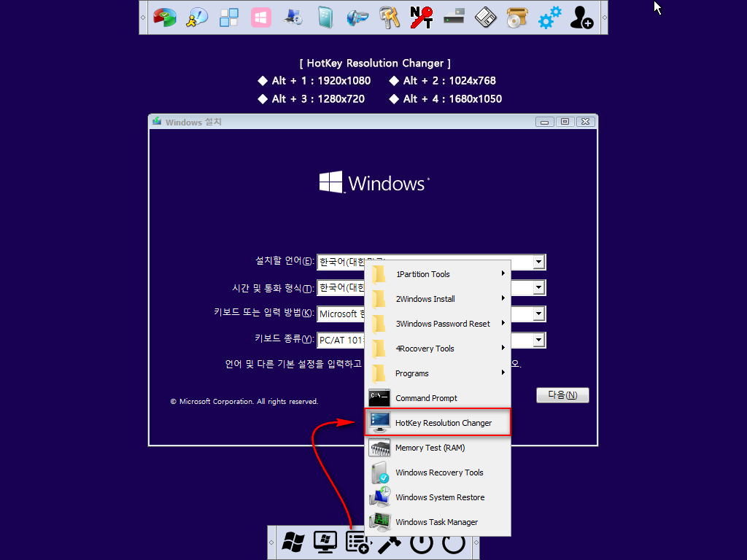Maximize the Windows 설치 window
This screenshot has width=747, height=560.
tap(565, 122)
